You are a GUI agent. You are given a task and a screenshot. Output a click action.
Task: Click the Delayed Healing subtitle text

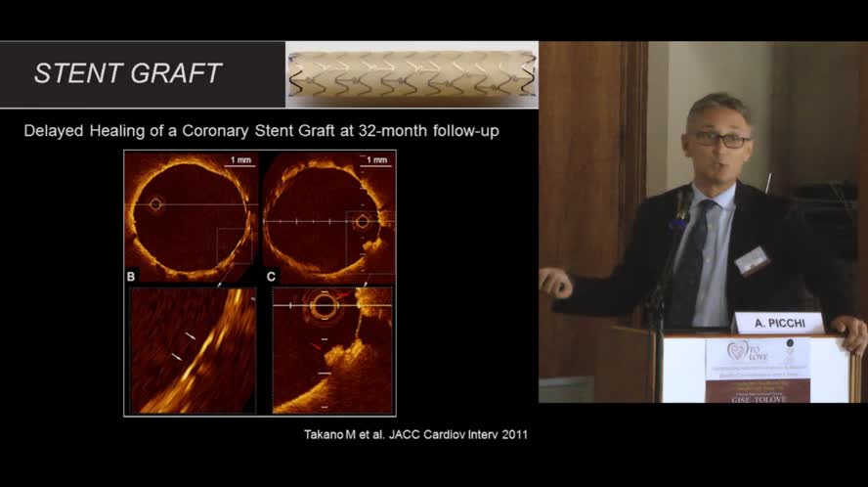click(x=261, y=130)
